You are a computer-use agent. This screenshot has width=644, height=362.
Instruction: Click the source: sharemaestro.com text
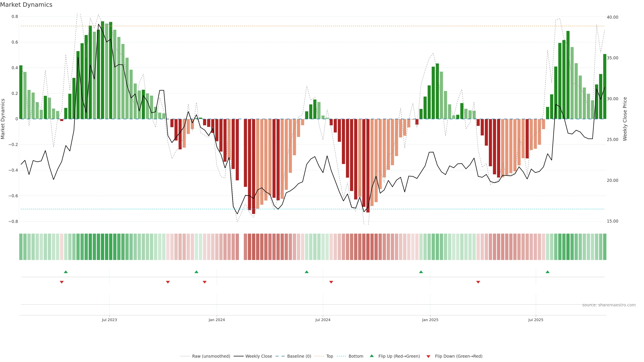[609, 305]
